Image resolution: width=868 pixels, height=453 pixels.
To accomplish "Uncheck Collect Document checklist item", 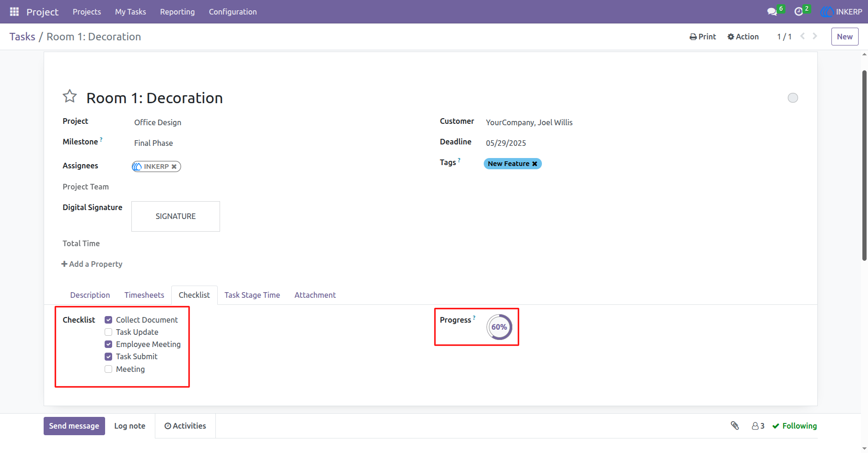I will [108, 320].
